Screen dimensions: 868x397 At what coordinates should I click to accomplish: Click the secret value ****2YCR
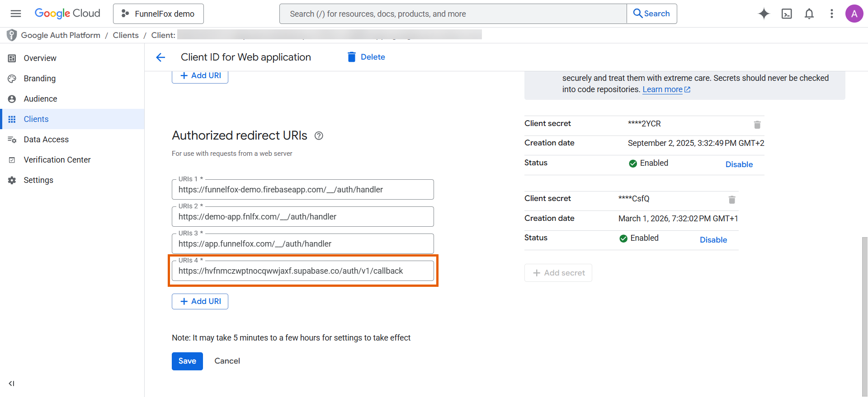[644, 124]
